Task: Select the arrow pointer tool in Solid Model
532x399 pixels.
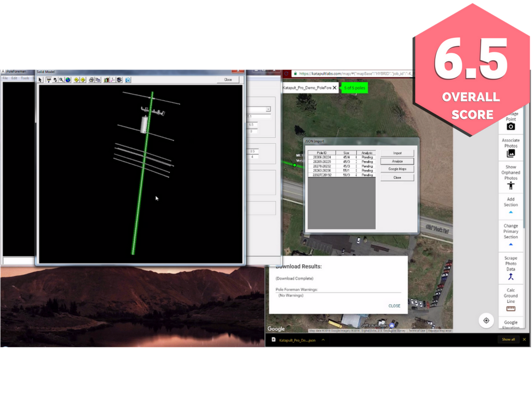Action: pyautogui.click(x=41, y=80)
